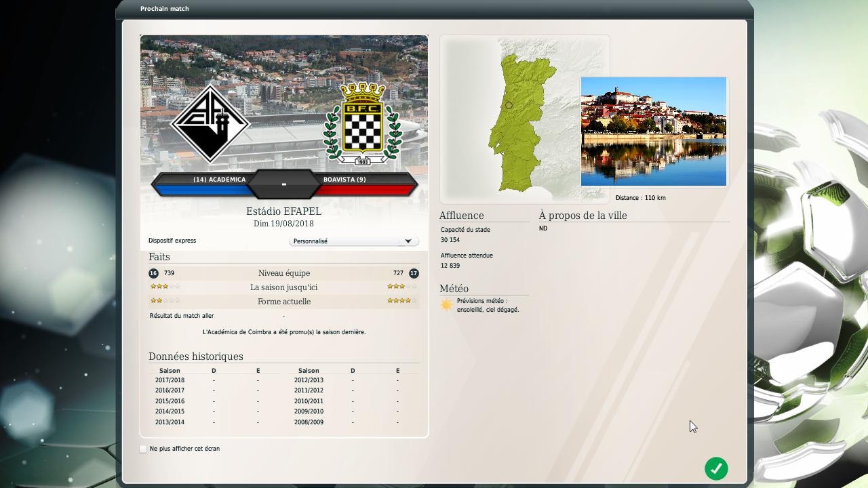Click the expected attendance value '12 839'
The width and height of the screenshot is (868, 488).
[450, 266]
